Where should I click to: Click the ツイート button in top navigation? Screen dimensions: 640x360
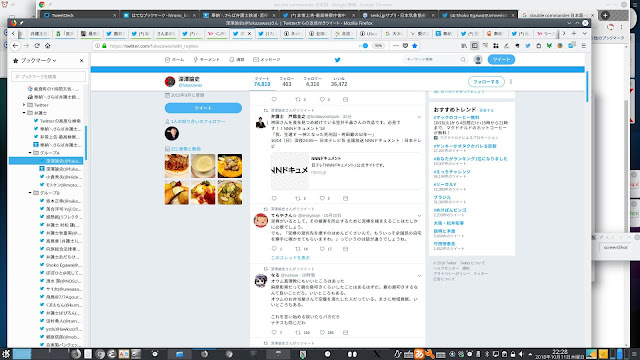coord(501,60)
